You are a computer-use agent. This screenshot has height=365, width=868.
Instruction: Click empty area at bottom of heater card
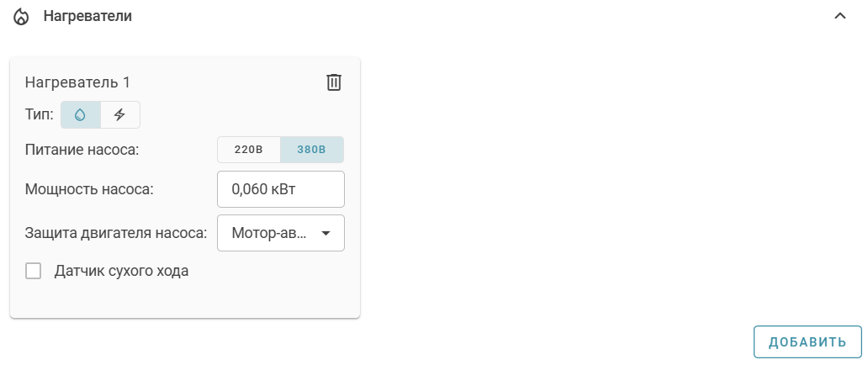185,301
